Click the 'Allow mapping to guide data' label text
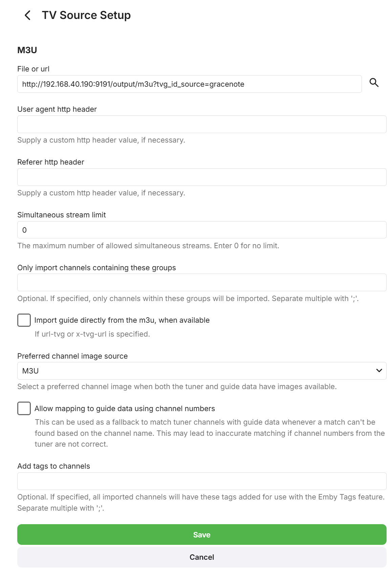 point(125,409)
